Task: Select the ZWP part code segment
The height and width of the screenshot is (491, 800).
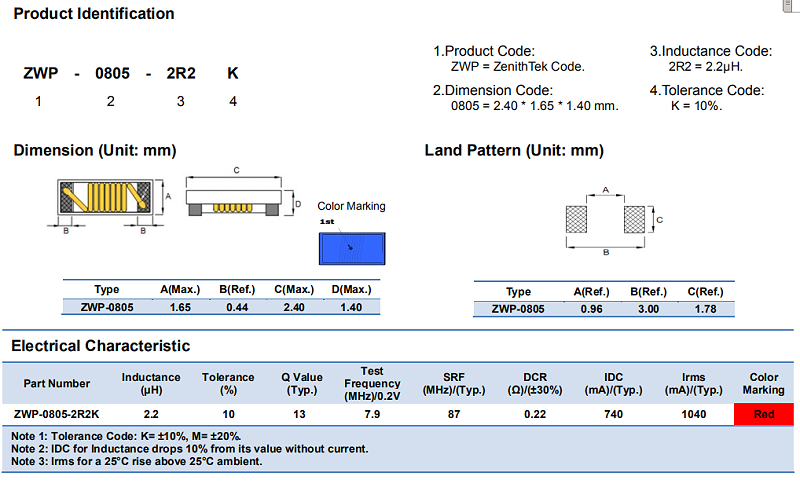Action: [41, 73]
